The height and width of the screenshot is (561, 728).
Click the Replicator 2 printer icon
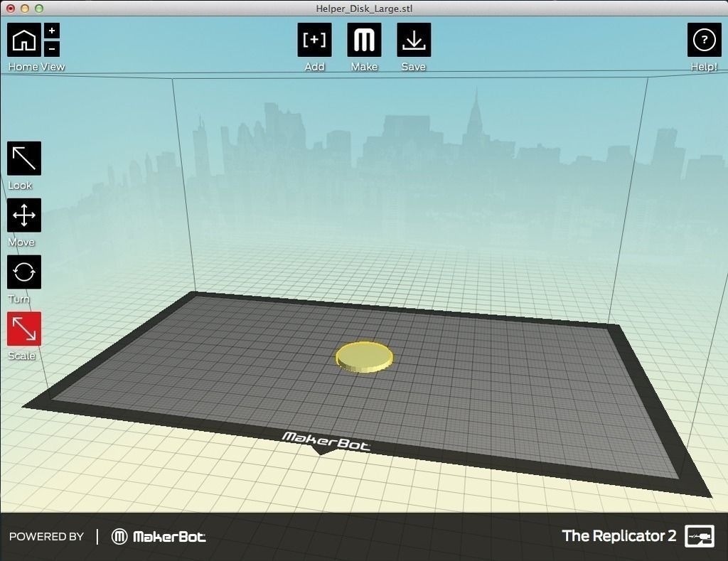(x=700, y=536)
